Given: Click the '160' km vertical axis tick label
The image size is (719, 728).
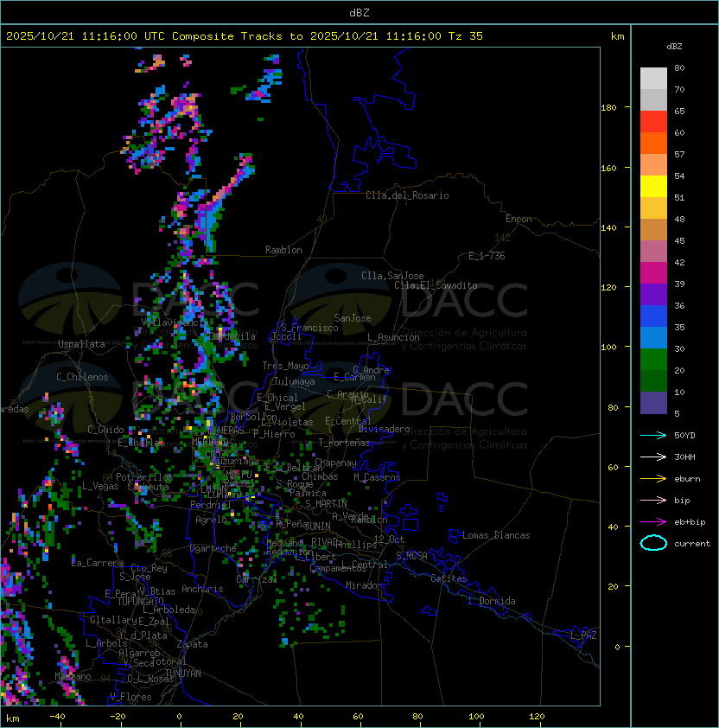Looking at the screenshot, I should point(608,168).
